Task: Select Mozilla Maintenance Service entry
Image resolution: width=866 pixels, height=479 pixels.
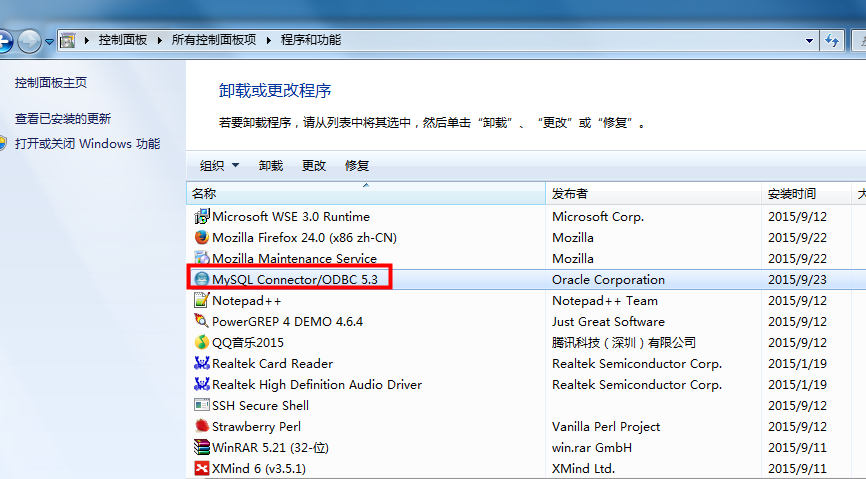Action: coord(294,259)
